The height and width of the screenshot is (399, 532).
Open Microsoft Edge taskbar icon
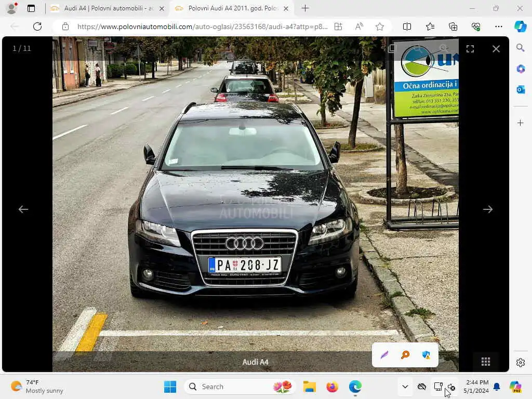[355, 387]
